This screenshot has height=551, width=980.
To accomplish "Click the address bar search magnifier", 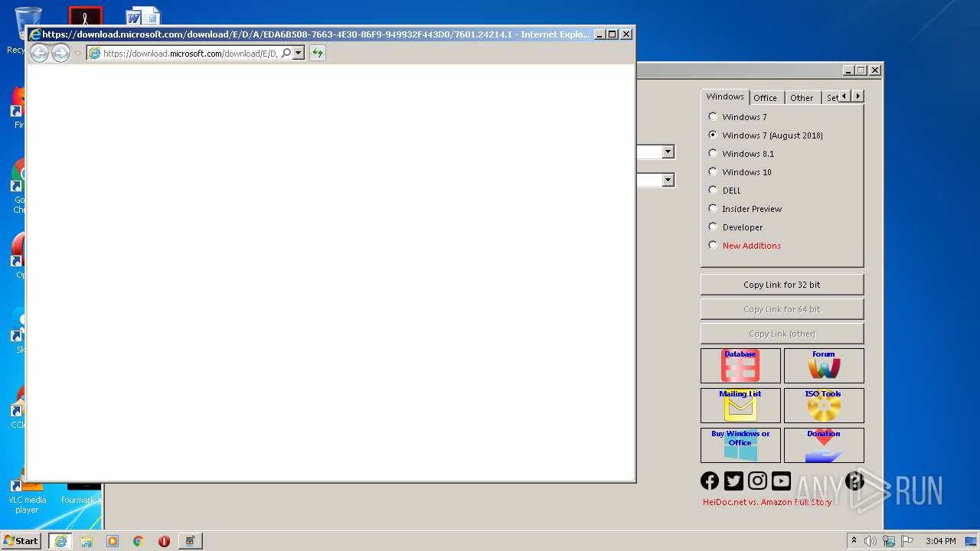I will 286,54.
